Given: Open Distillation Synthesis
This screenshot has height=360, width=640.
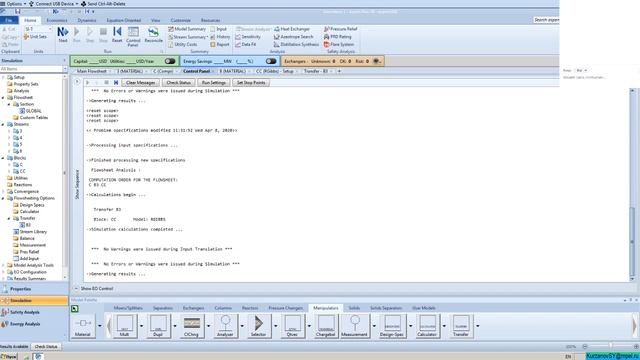Looking at the screenshot, I should pos(296,44).
